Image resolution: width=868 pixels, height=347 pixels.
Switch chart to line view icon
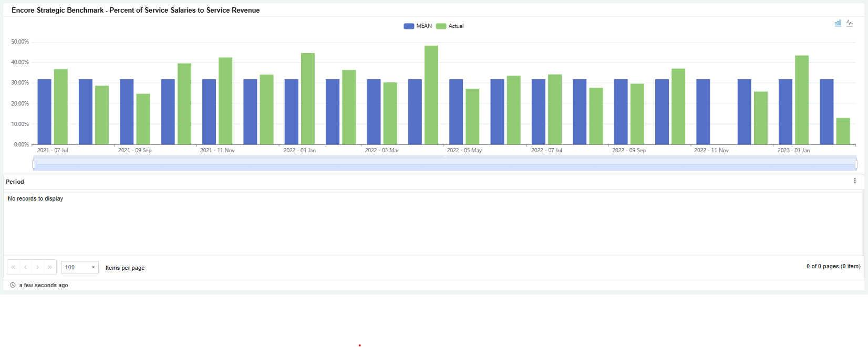(x=850, y=23)
